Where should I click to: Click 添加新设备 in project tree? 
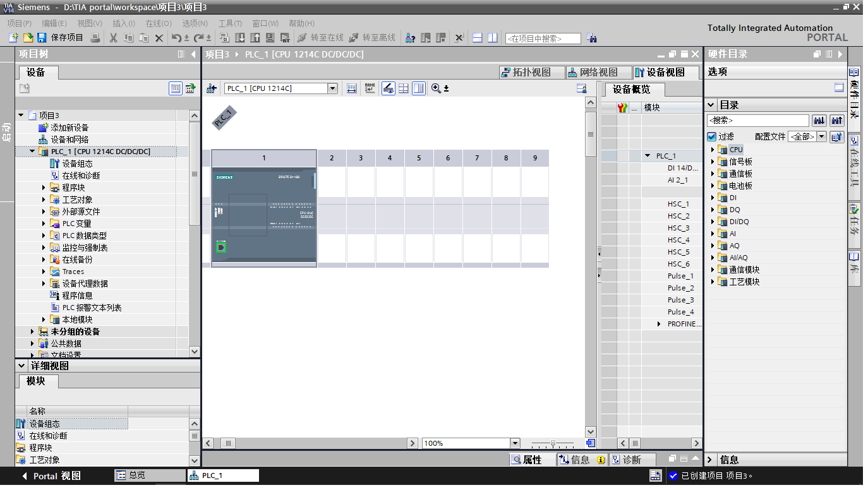(69, 128)
